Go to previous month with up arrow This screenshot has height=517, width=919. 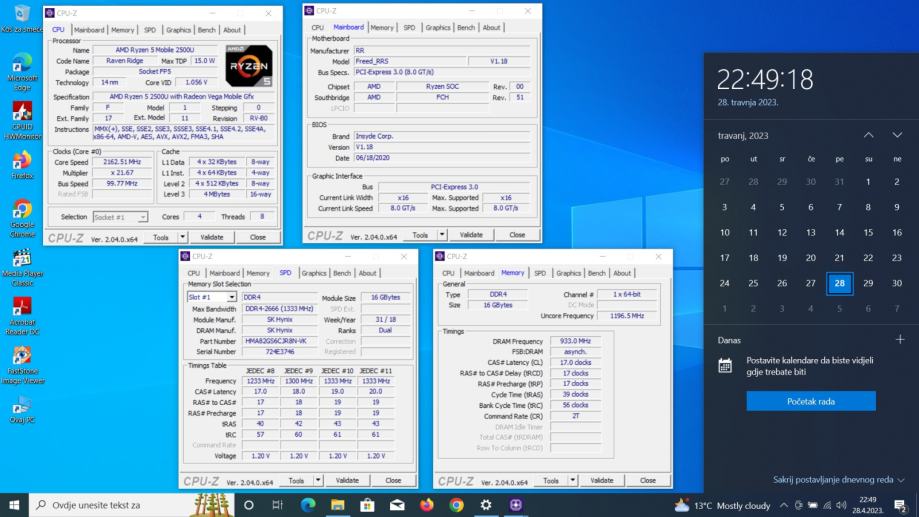[x=868, y=135]
